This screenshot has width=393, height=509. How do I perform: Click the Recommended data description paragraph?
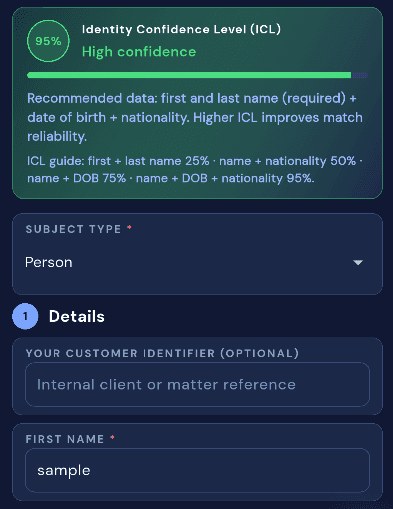point(195,117)
